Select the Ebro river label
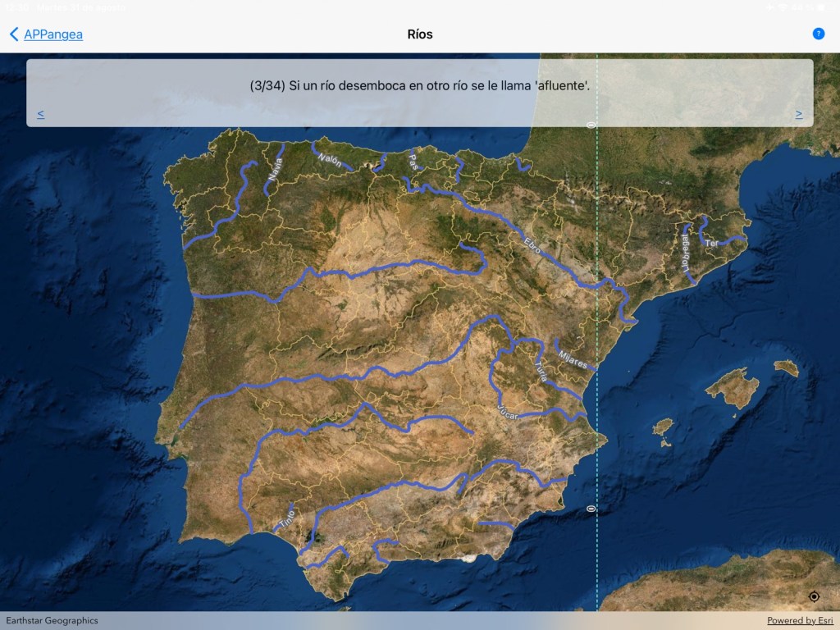Viewport: 840px width, 630px height. (x=532, y=244)
